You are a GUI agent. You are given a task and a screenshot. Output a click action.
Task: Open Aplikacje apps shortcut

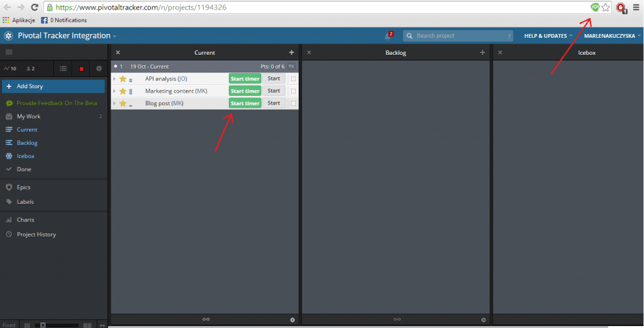pyautogui.click(x=19, y=20)
